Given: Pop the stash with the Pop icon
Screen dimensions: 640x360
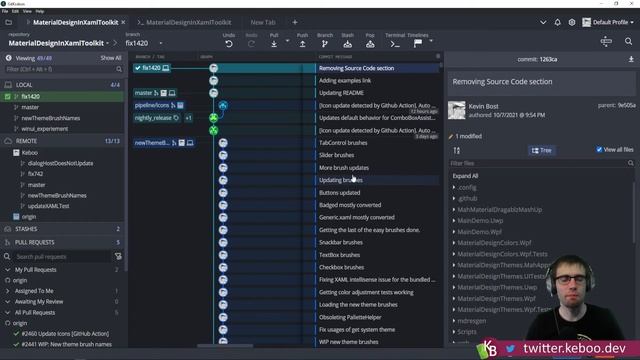Looking at the screenshot, I should click(370, 44).
